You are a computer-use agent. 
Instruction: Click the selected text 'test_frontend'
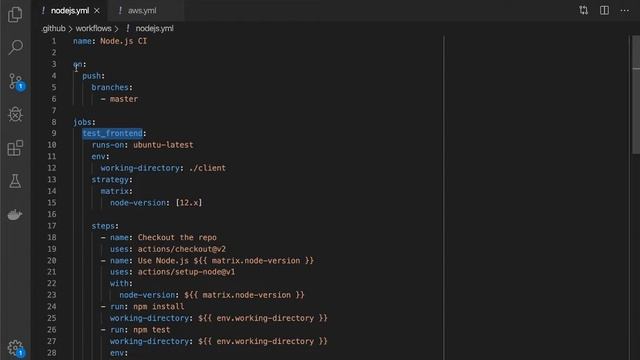click(112, 133)
